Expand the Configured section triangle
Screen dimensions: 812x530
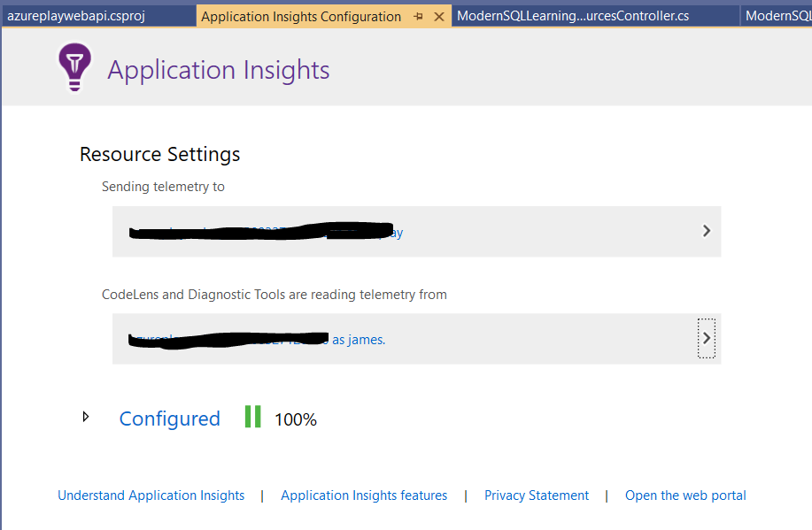(86, 417)
